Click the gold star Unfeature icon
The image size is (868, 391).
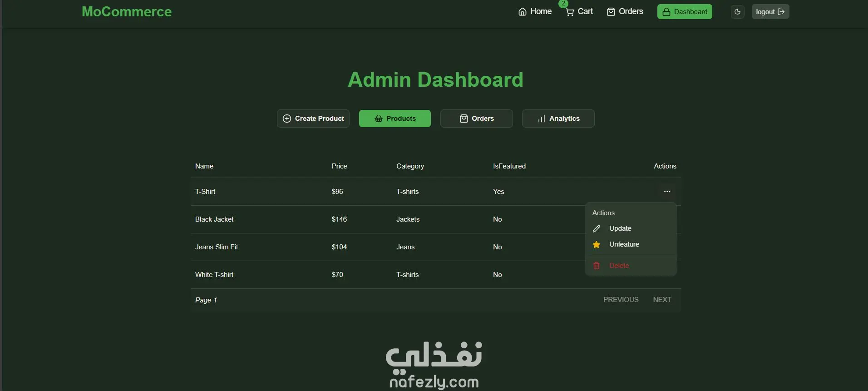pyautogui.click(x=597, y=245)
